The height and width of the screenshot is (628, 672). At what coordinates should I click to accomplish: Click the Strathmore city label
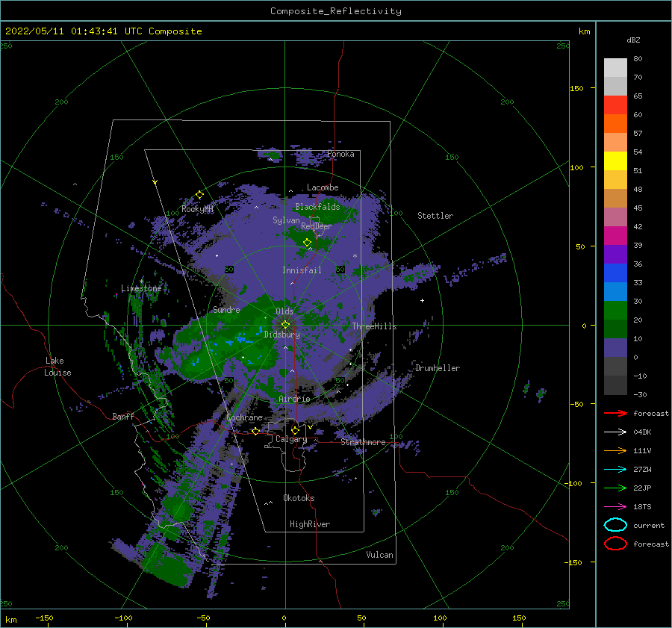click(363, 442)
